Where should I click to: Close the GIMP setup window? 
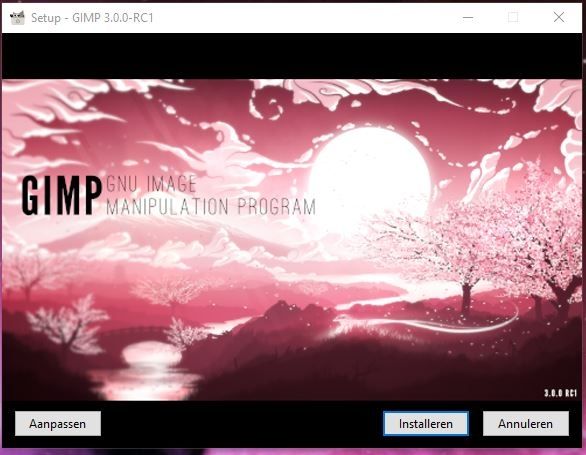[559, 17]
